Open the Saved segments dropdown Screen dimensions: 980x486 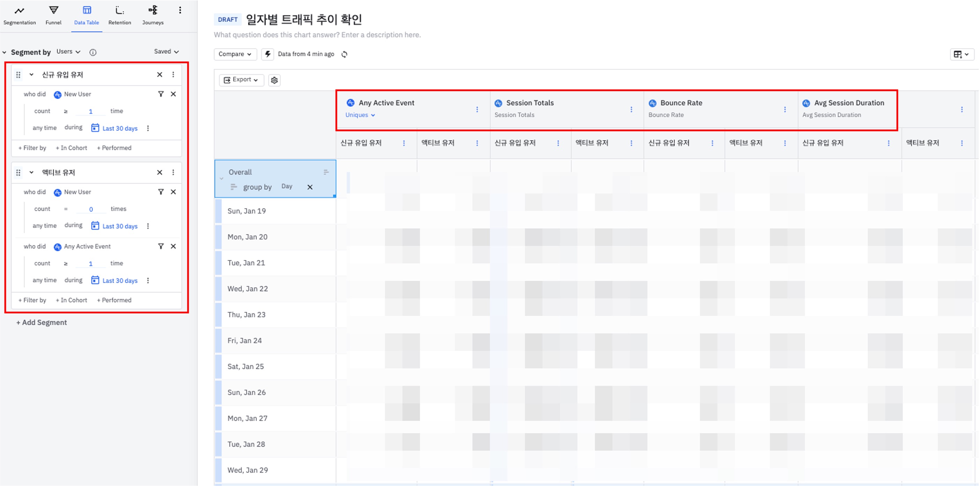[x=166, y=51]
